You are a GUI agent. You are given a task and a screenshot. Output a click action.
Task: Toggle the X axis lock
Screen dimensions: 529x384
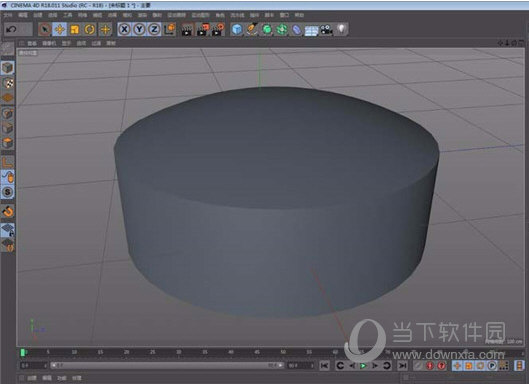[x=124, y=29]
